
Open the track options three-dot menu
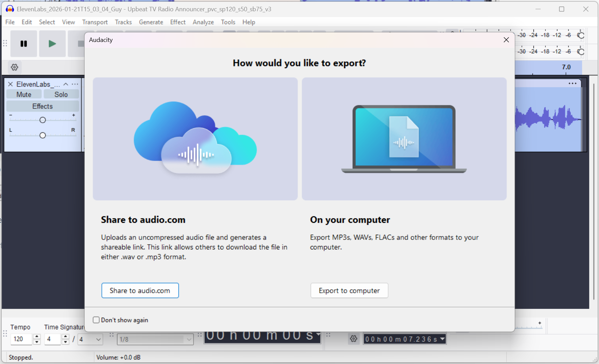pyautogui.click(x=75, y=84)
